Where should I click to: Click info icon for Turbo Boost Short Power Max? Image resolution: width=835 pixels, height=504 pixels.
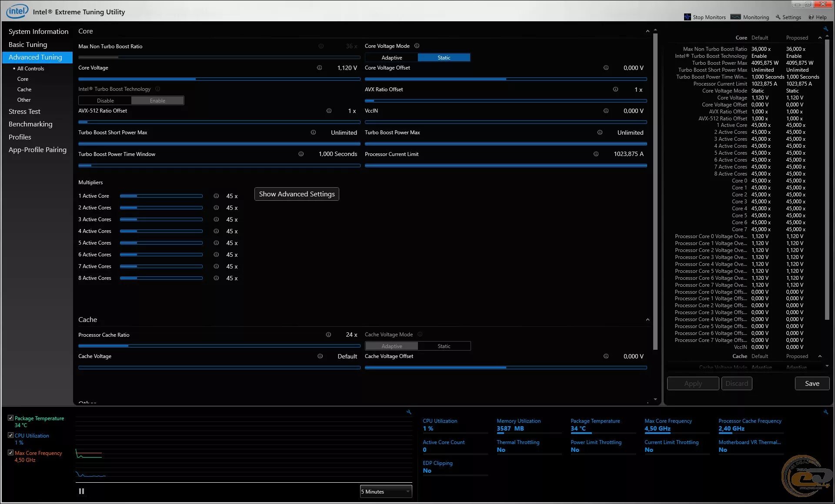[x=313, y=133]
